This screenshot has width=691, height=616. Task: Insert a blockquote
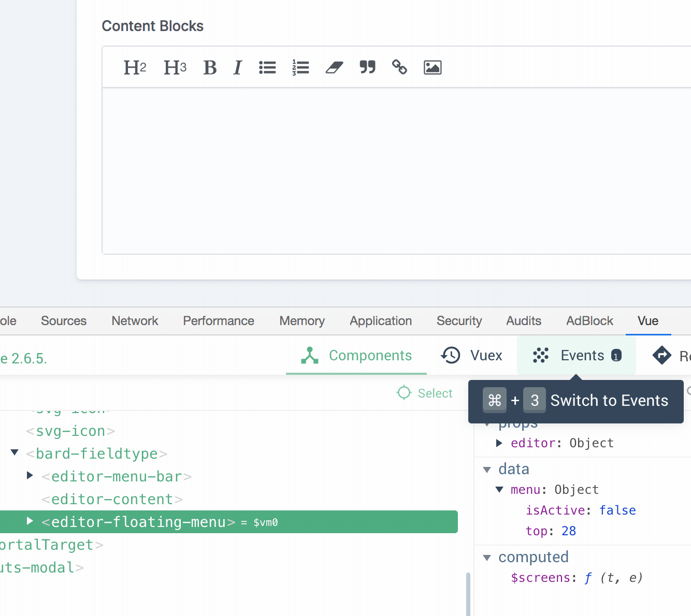click(367, 67)
